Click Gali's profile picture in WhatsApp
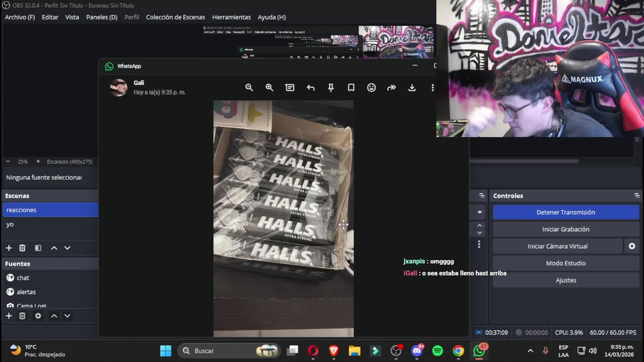Screen dimensions: 644x362 tap(119, 87)
